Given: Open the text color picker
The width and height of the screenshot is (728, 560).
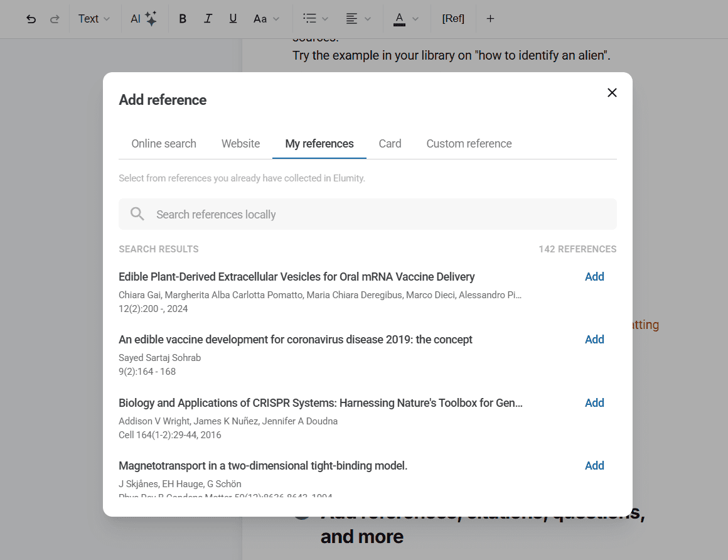Looking at the screenshot, I should pos(406,19).
